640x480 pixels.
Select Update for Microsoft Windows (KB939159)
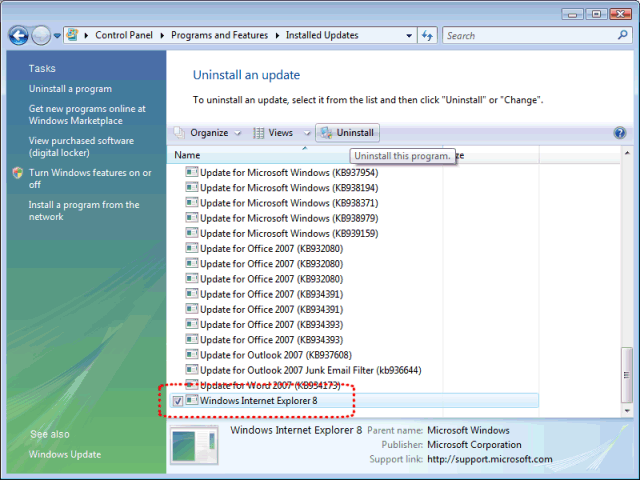(x=282, y=233)
